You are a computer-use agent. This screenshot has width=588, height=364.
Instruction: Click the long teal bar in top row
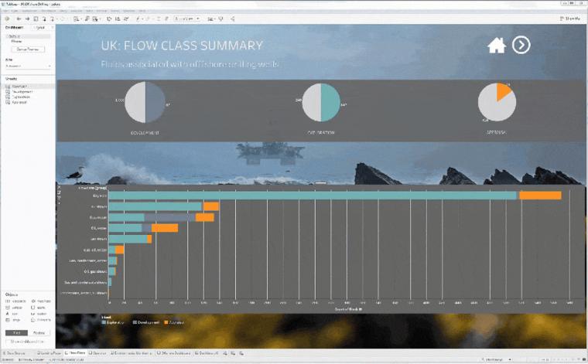(x=313, y=196)
